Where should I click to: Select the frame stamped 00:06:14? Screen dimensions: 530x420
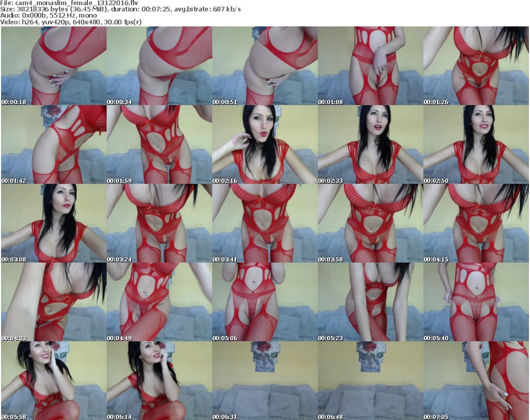coord(159,381)
